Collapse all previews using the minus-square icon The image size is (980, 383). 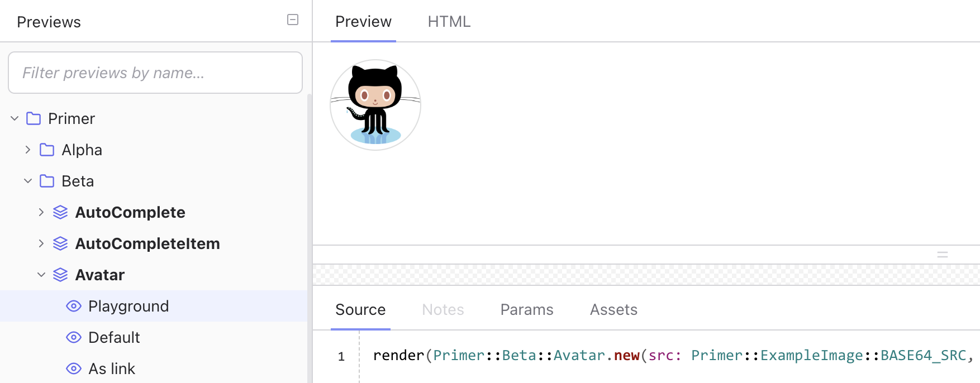(293, 20)
